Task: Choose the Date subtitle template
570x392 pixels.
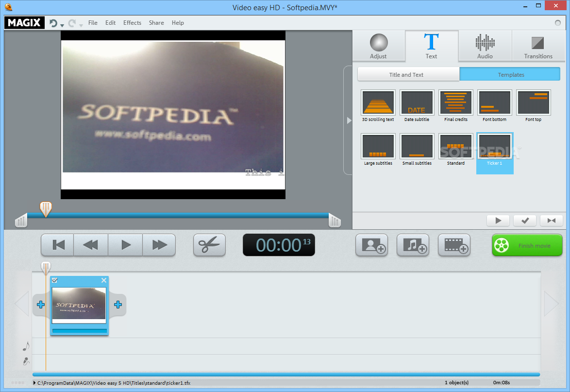Action: [417, 106]
